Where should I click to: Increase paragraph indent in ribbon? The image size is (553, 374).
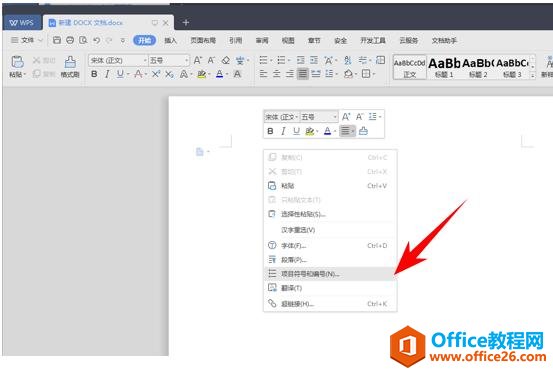[314, 60]
